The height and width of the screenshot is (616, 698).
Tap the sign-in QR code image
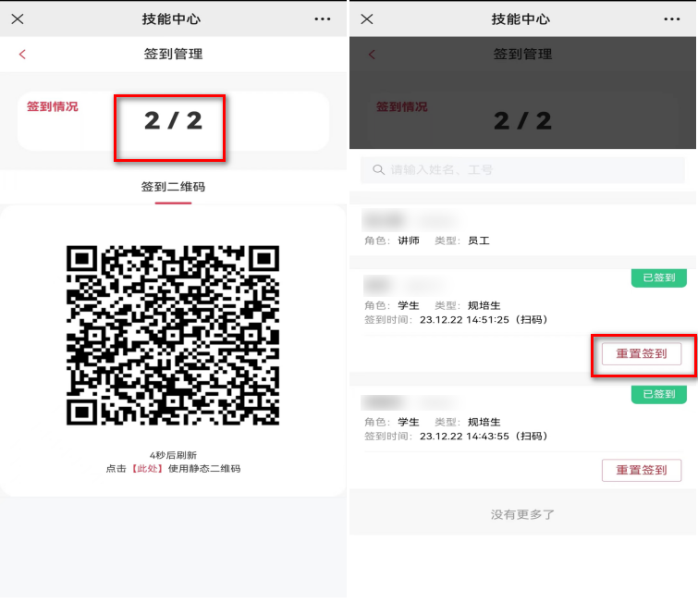coord(173,335)
